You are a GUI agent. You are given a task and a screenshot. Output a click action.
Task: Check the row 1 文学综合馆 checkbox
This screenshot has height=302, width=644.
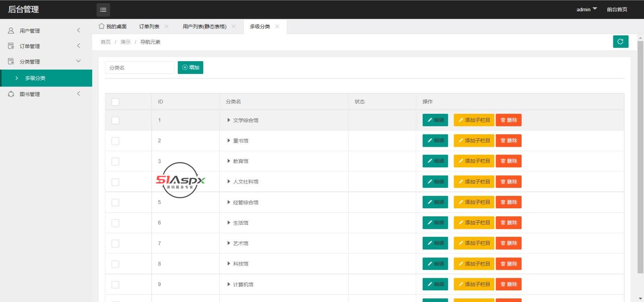pos(116,120)
